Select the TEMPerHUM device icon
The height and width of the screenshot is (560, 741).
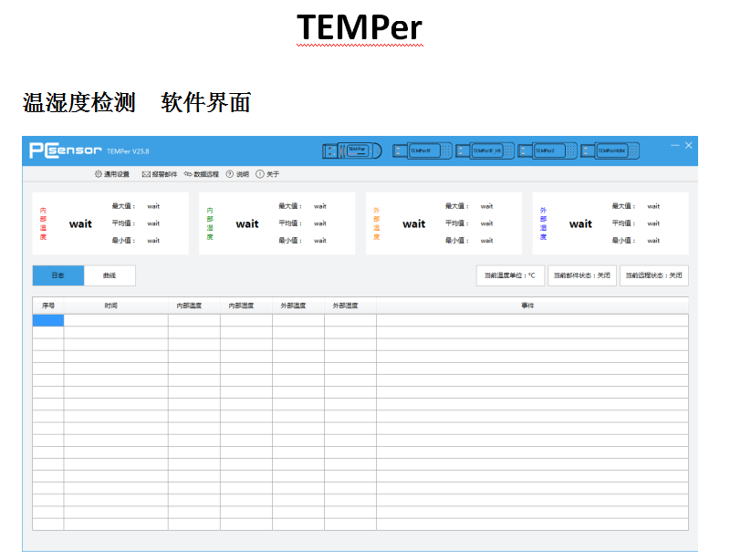[611, 151]
